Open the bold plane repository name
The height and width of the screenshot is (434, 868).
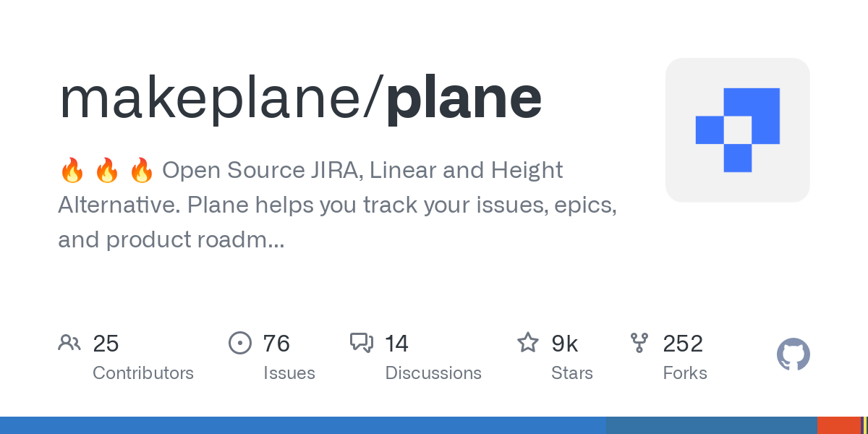click(464, 99)
